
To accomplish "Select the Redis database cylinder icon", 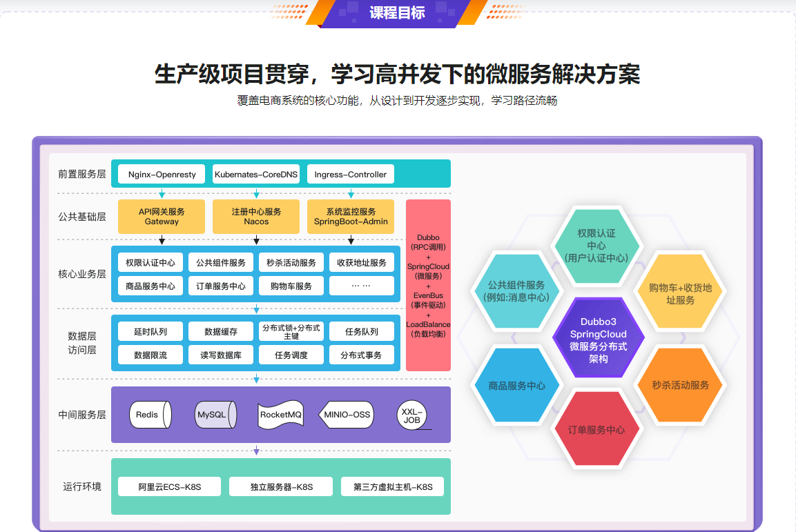I will (x=151, y=415).
